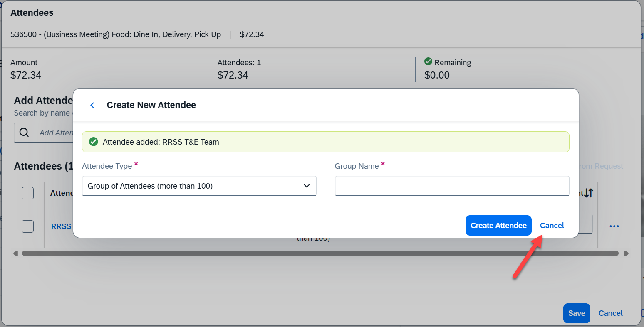The image size is (644, 327).
Task: Click the green Remaining checkmark icon
Action: coord(428,61)
